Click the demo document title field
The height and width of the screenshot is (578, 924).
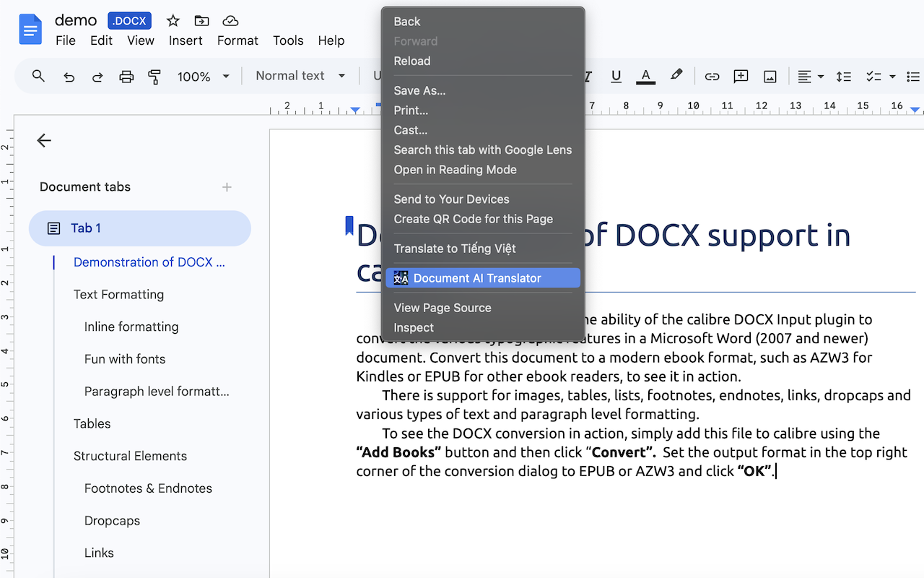point(76,20)
